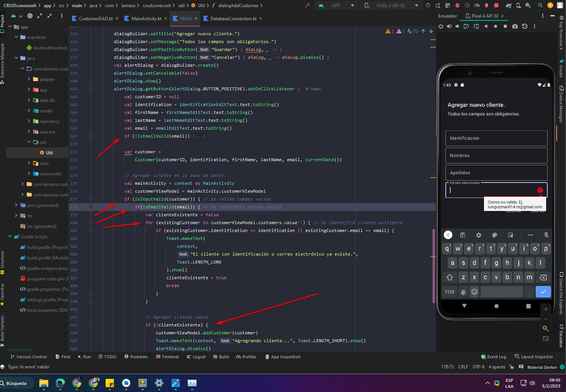The image size is (566, 392).
Task: Take a screenshot with the emulator camera icon
Action: coord(515,26)
